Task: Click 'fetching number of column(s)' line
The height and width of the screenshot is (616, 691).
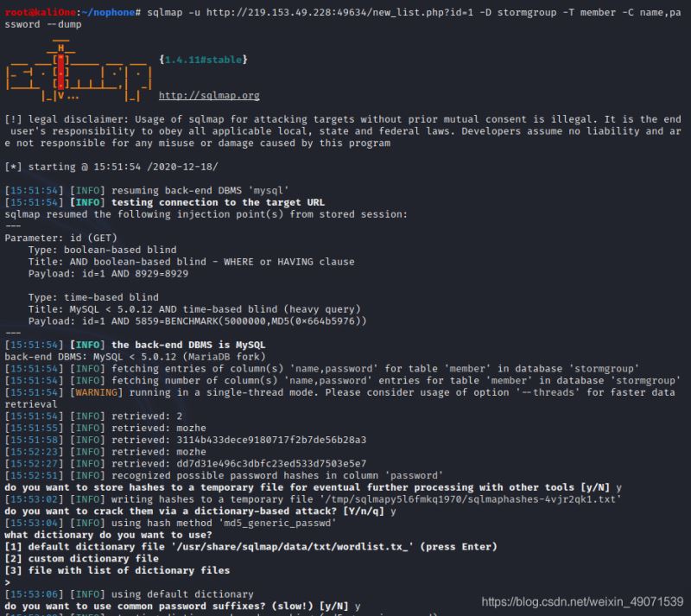Action: click(x=342, y=380)
